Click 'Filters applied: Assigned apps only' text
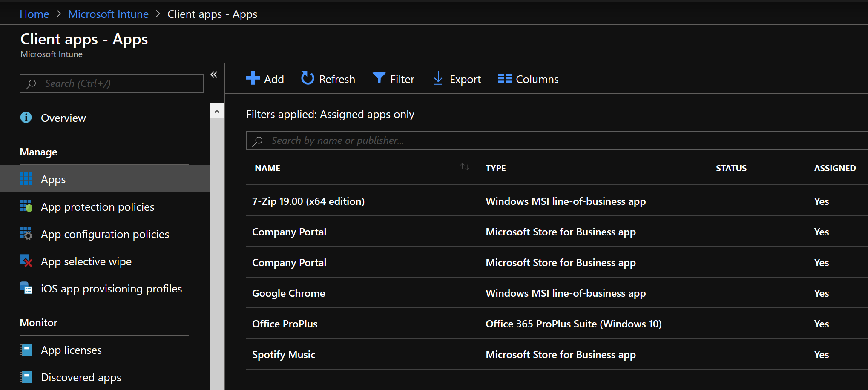 pos(330,114)
